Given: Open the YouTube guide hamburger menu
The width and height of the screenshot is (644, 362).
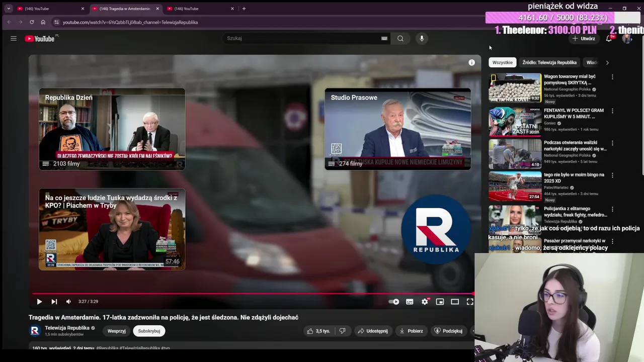Looking at the screenshot, I should tap(14, 39).
